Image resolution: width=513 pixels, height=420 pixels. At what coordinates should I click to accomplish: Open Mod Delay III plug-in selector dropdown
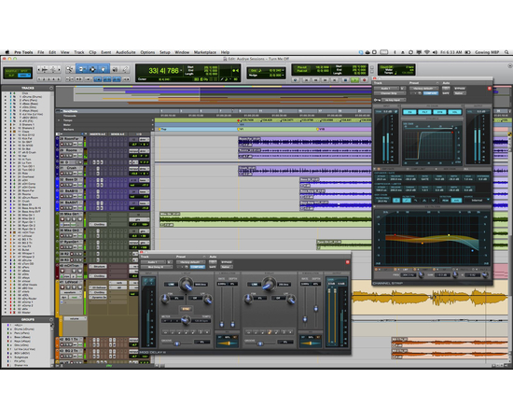pos(157,267)
